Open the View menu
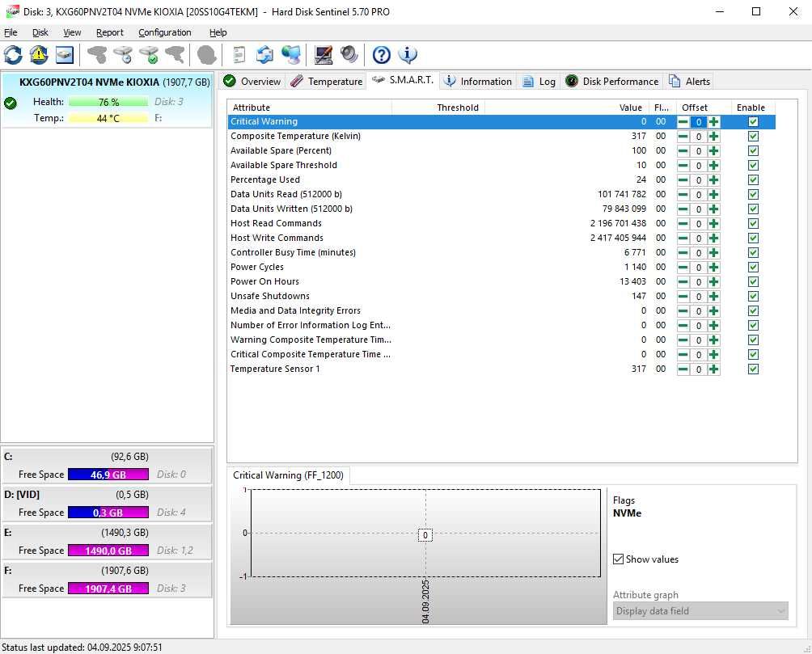Screen dimensions: 812x654 point(72,32)
